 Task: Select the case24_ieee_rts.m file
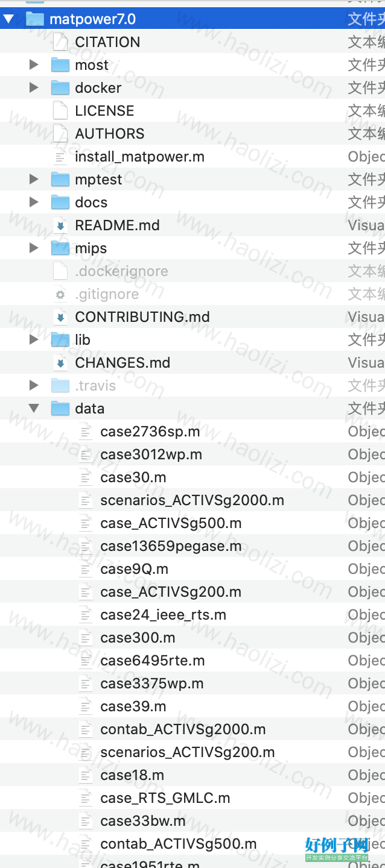point(163,615)
